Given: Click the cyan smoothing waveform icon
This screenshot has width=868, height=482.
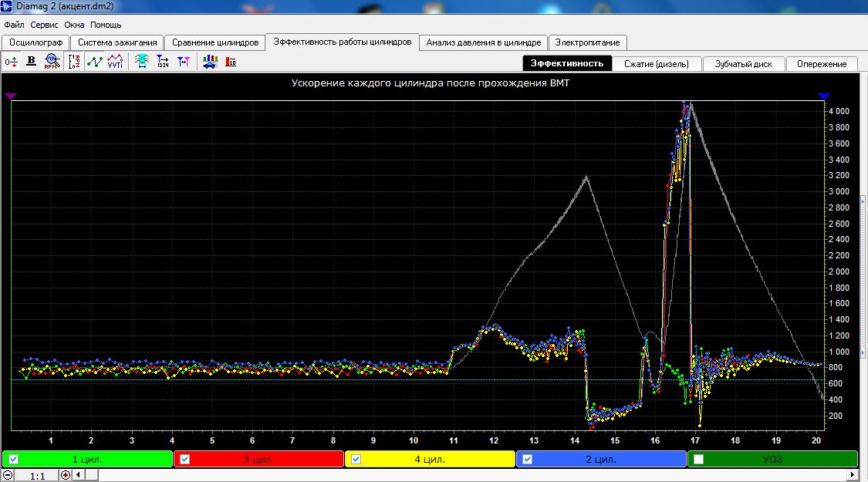Looking at the screenshot, I should click(142, 62).
